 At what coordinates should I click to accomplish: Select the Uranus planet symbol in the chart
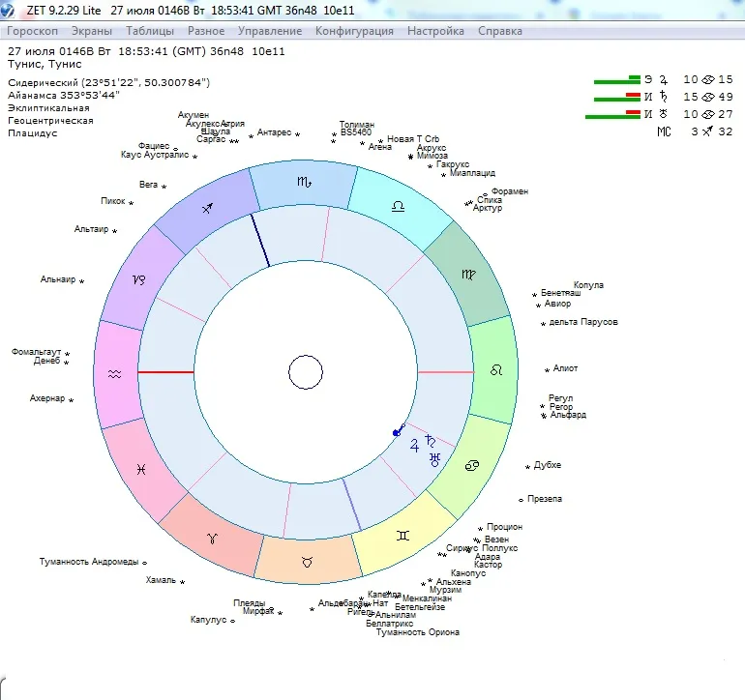(435, 460)
